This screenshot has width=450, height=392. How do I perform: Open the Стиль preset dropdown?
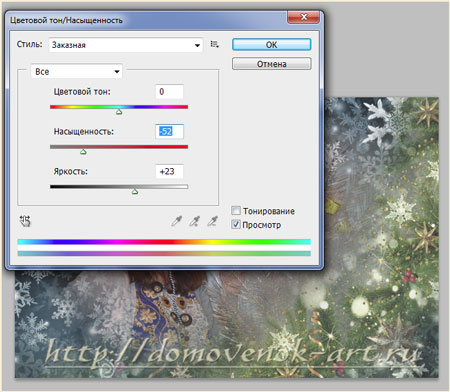click(126, 45)
